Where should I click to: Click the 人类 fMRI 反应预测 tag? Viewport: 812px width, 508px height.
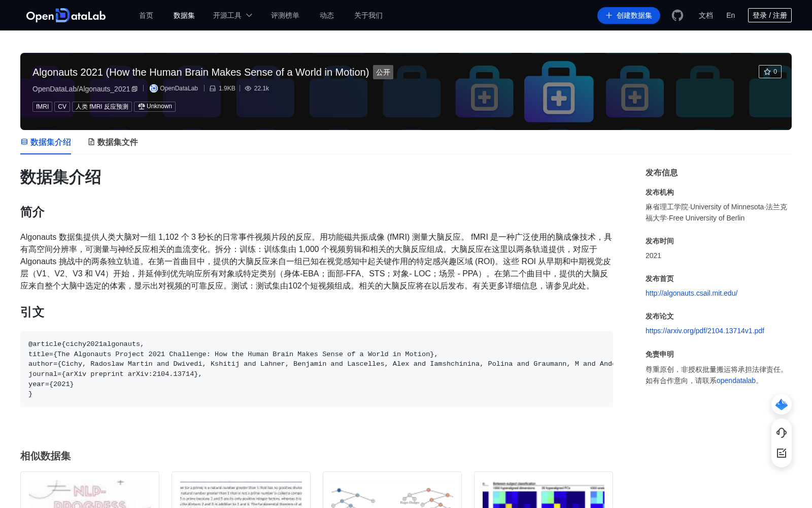102,107
